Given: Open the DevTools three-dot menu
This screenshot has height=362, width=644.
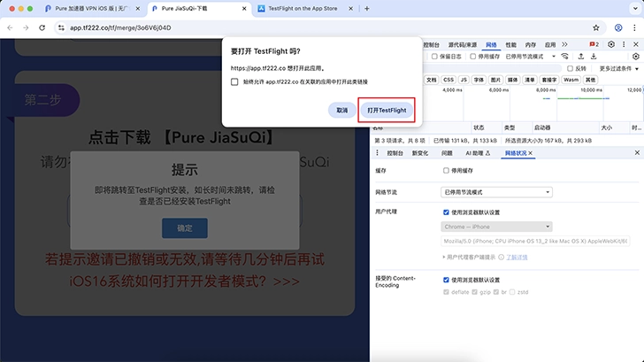Looking at the screenshot, I should tap(623, 43).
